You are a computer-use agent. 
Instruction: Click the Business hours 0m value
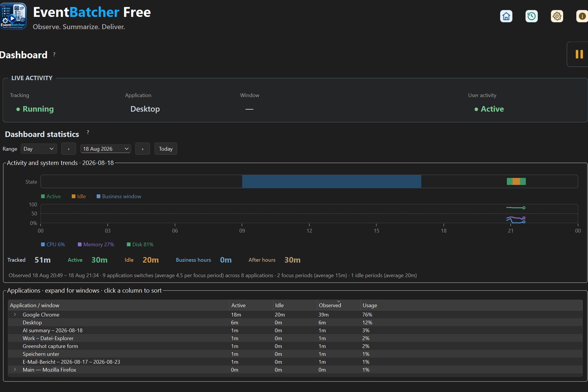click(226, 260)
